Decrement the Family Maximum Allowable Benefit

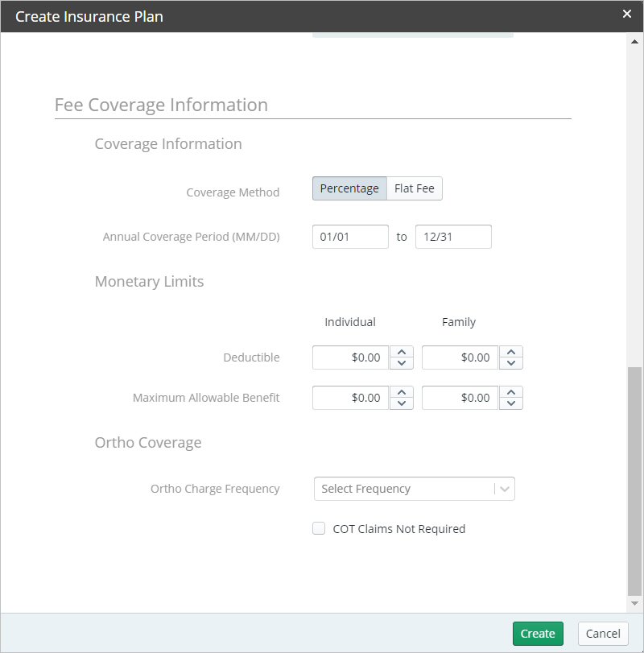pos(511,403)
